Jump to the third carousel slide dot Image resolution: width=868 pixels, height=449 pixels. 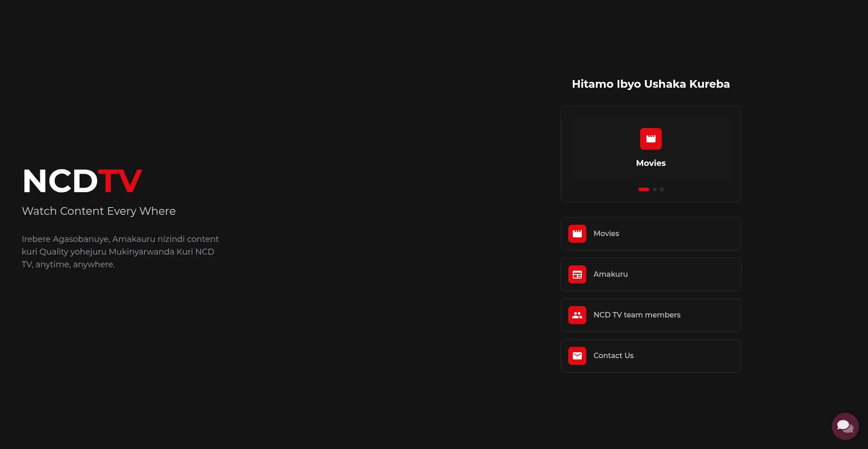pos(662,189)
